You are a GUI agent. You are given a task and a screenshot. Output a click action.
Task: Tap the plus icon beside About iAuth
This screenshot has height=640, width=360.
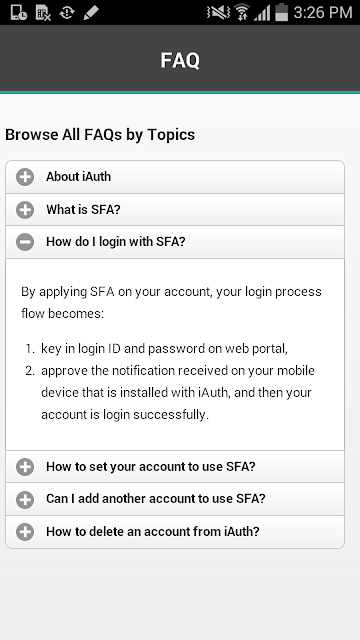(25, 177)
